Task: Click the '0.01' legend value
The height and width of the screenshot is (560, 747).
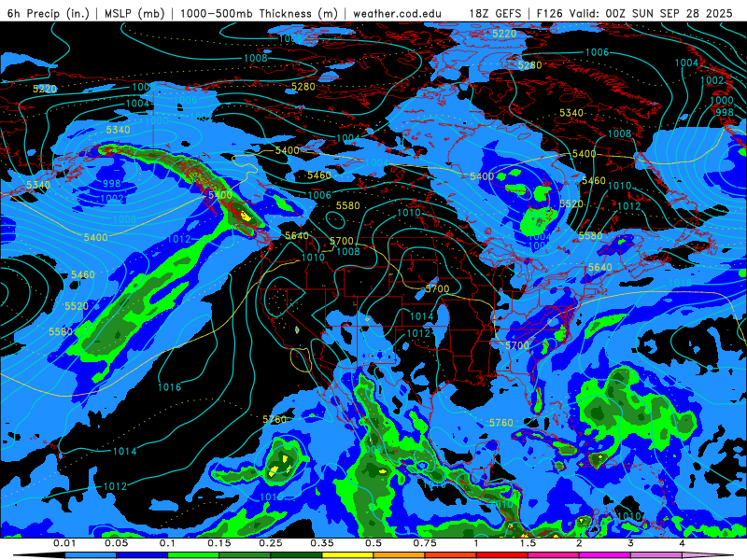Action: click(x=64, y=543)
